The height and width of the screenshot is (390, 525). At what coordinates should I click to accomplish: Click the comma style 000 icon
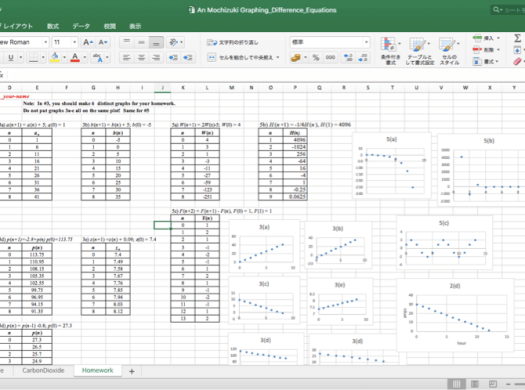(330, 58)
